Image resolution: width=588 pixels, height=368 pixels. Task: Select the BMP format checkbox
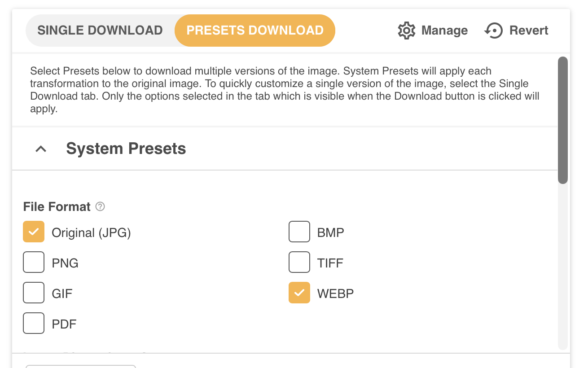click(299, 232)
